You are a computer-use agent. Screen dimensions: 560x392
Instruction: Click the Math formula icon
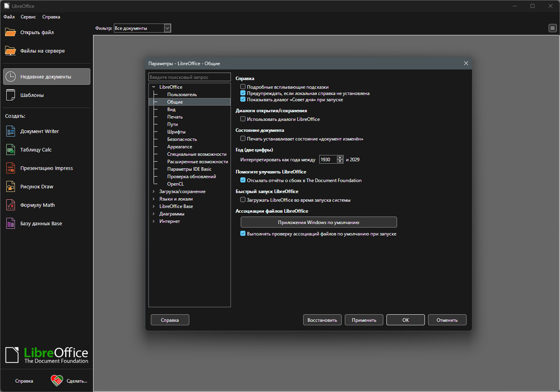tap(11, 205)
